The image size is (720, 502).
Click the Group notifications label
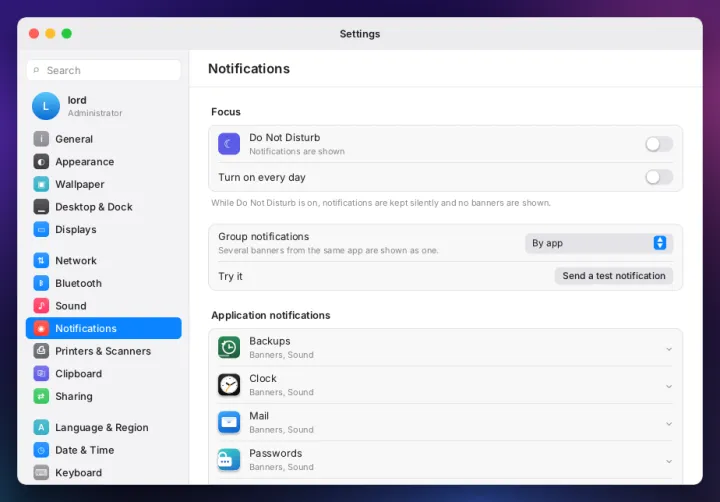point(264,237)
